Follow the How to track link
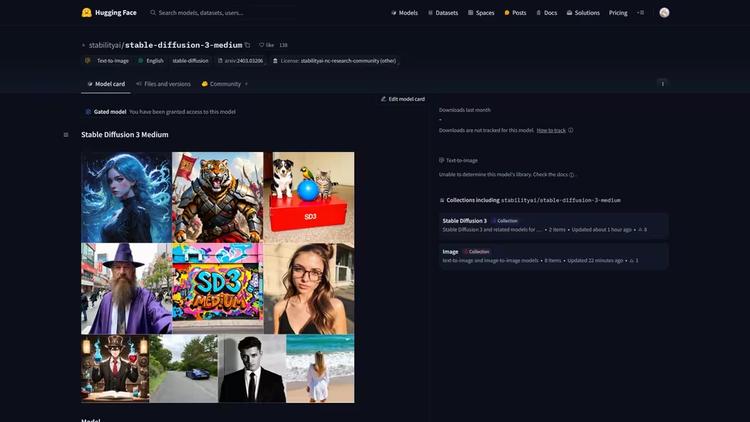This screenshot has width=750, height=422. [551, 130]
